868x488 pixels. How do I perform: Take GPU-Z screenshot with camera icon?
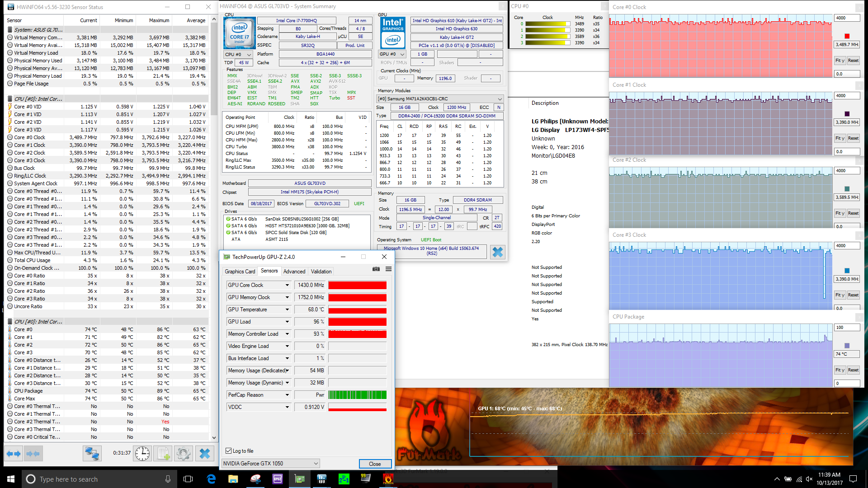click(x=376, y=269)
